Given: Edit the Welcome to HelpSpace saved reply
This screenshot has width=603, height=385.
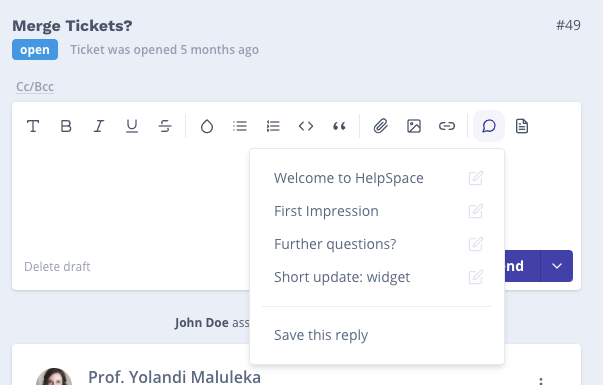Looking at the screenshot, I should coord(476,178).
